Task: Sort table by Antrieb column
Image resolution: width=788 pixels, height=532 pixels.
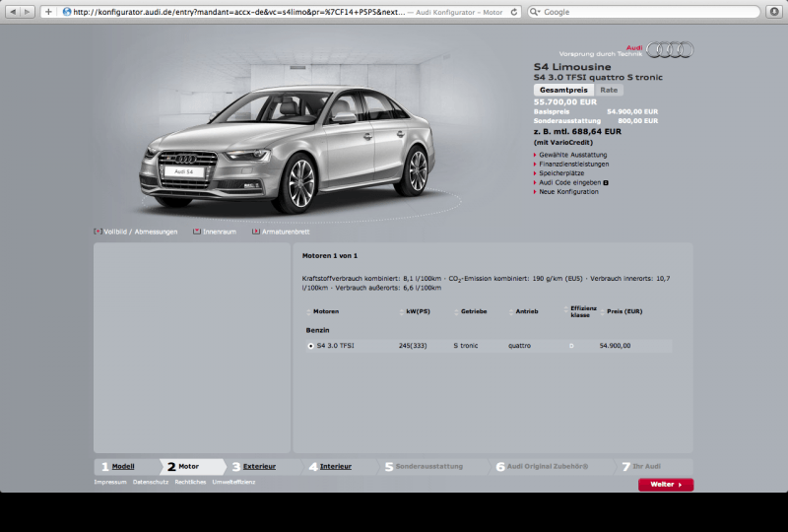Action: (x=511, y=311)
